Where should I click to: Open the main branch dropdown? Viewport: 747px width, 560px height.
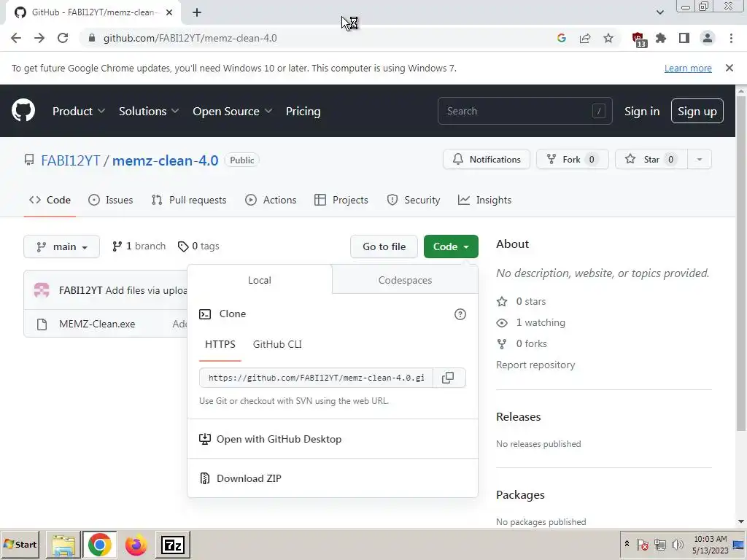61,246
